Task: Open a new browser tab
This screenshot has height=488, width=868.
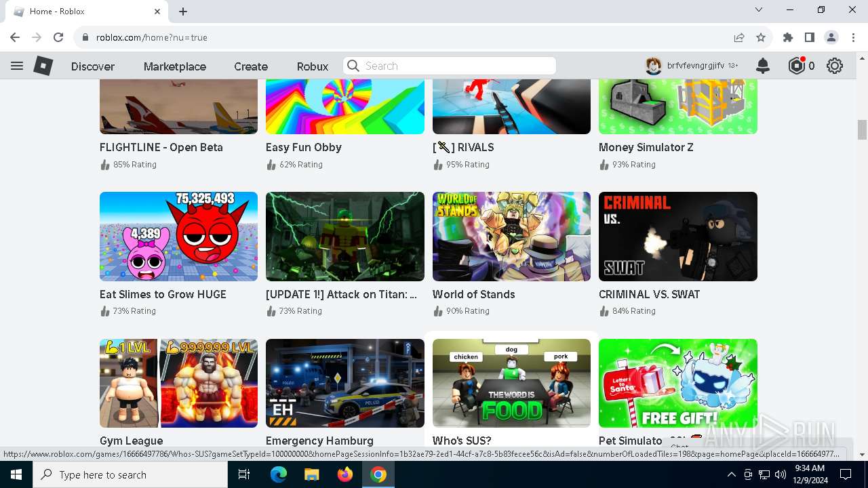Action: [x=183, y=12]
